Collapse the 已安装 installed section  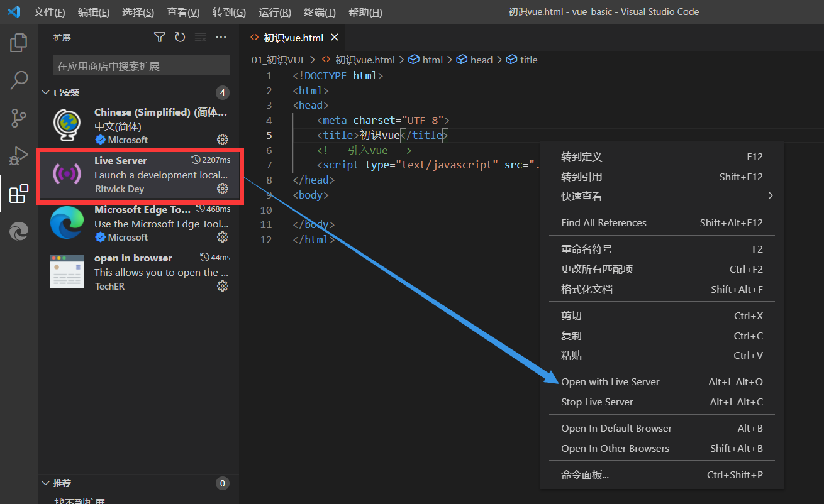coord(45,92)
